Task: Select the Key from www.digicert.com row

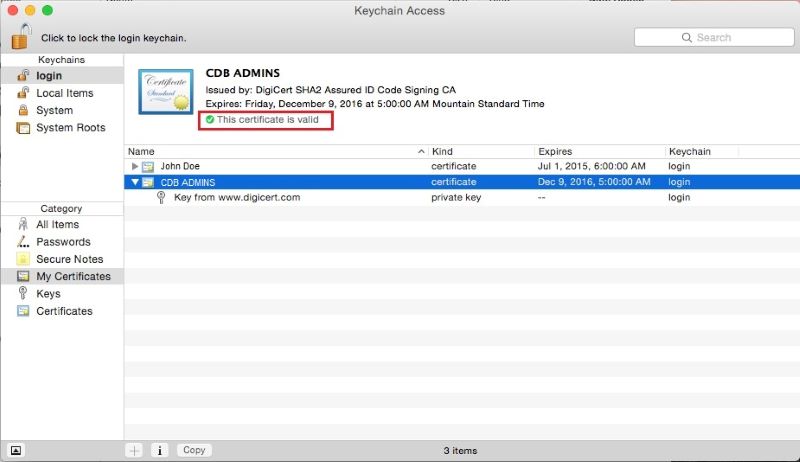Action: click(237, 198)
